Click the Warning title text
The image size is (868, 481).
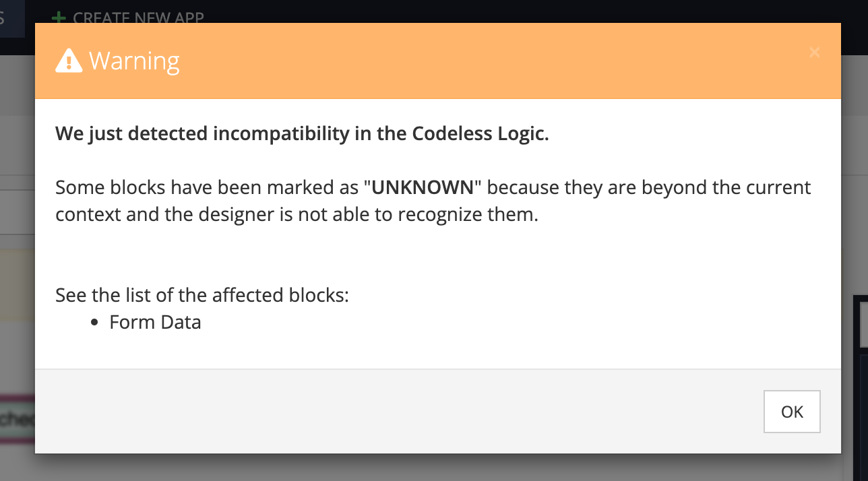134,61
